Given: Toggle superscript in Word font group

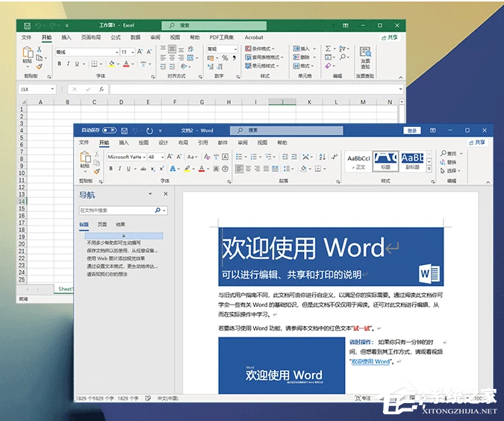Looking at the screenshot, I should 162,169.
